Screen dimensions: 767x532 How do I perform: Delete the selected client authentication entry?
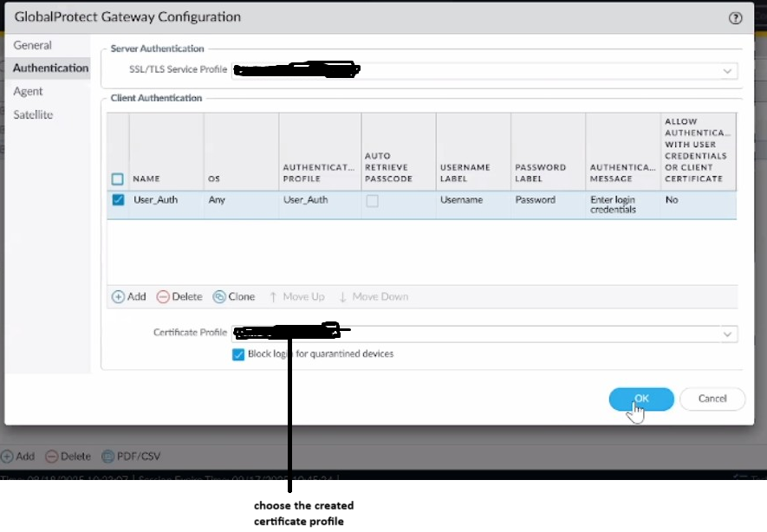coord(179,297)
